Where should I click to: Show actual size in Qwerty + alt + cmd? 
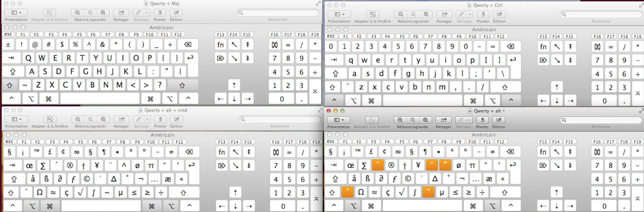[x=91, y=119]
